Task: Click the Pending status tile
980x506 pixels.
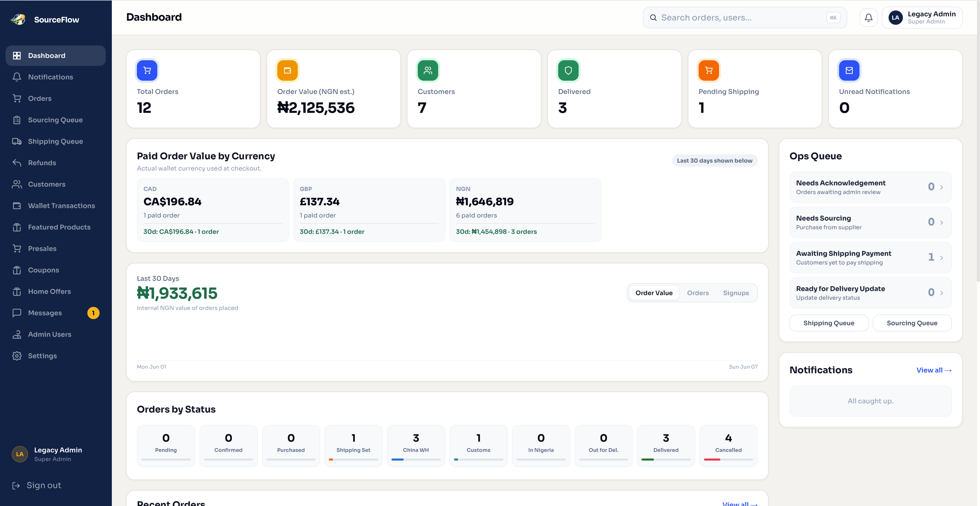Action: (166, 446)
